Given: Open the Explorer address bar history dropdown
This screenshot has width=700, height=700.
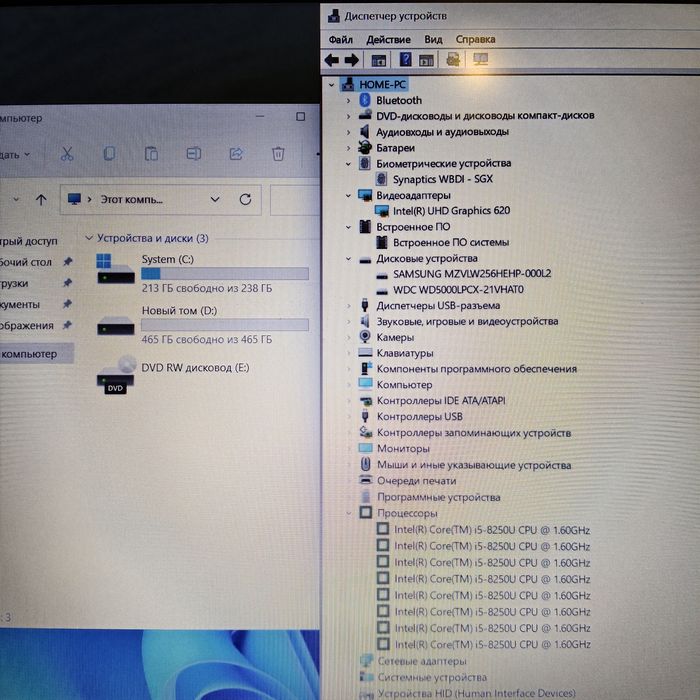Looking at the screenshot, I should tap(215, 199).
